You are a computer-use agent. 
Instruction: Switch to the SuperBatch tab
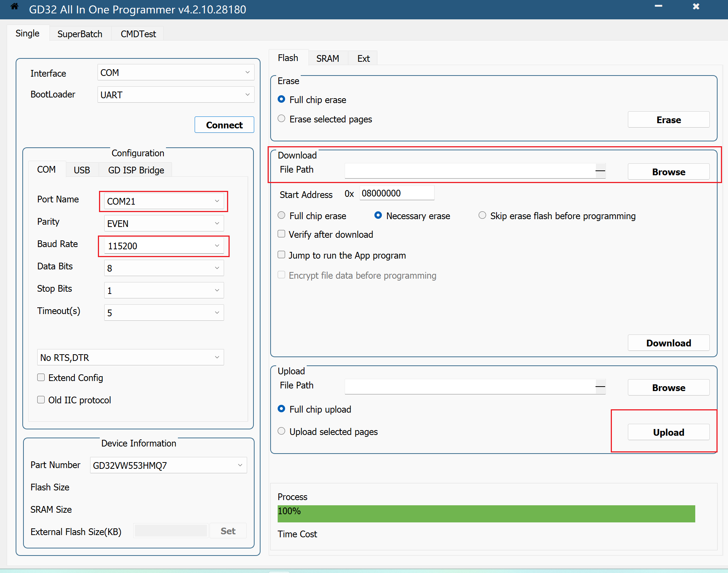[x=80, y=34]
